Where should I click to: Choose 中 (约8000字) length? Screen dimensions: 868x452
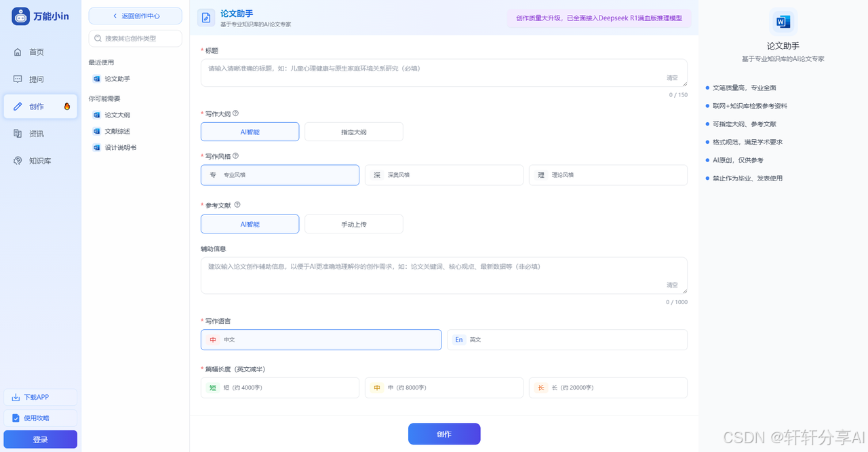click(x=444, y=388)
